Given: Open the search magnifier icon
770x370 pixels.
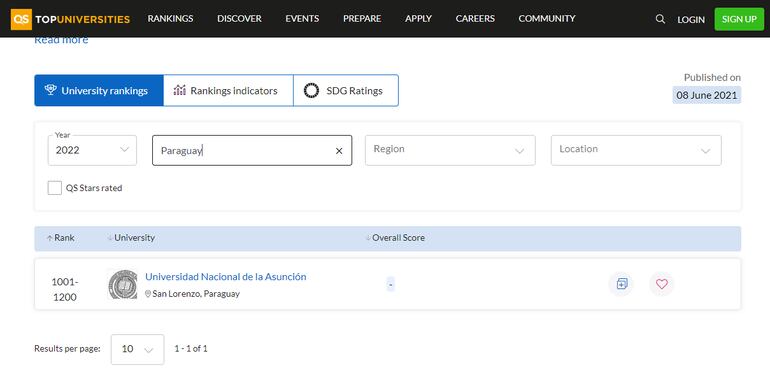Looking at the screenshot, I should click(660, 19).
